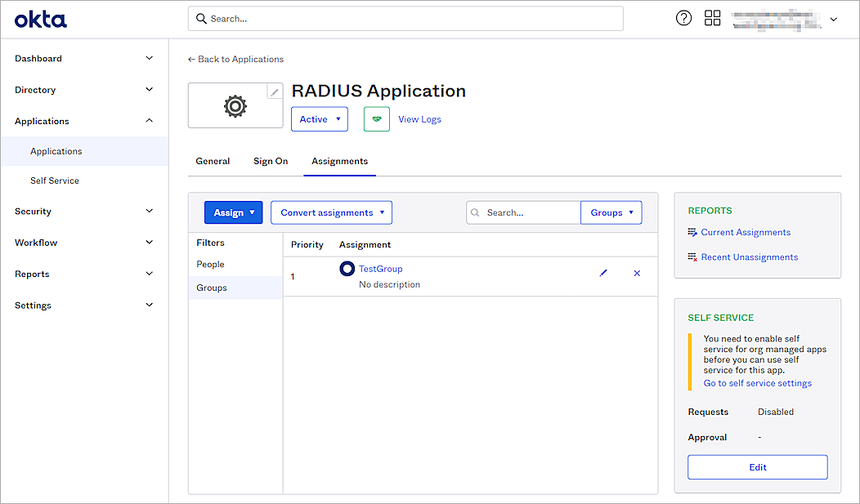
Task: Expand the Convert assignments dropdown
Action: point(331,212)
